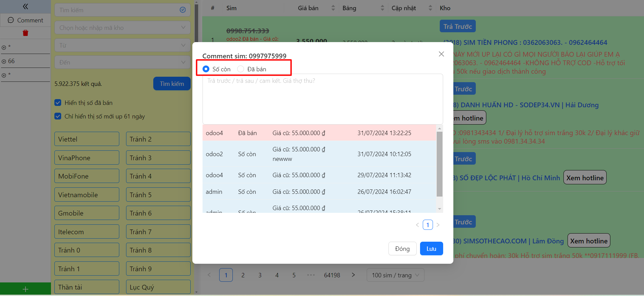The width and height of the screenshot is (644, 296).
Task: Click next page arrow in comment dialog
Action: [x=438, y=225]
